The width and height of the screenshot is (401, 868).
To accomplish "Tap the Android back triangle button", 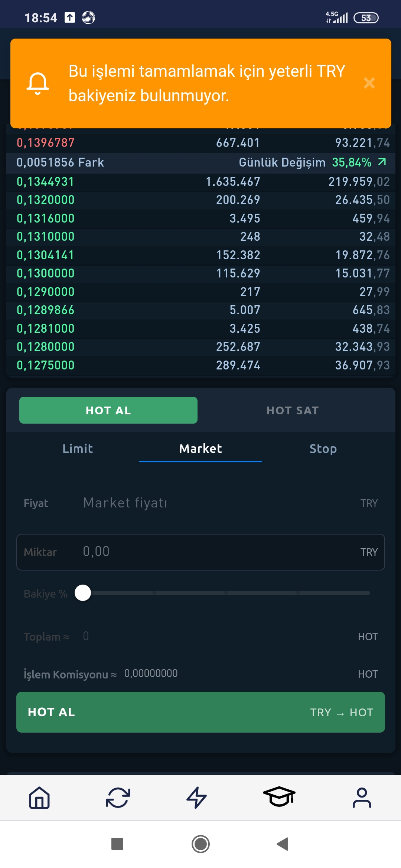I will (x=283, y=844).
